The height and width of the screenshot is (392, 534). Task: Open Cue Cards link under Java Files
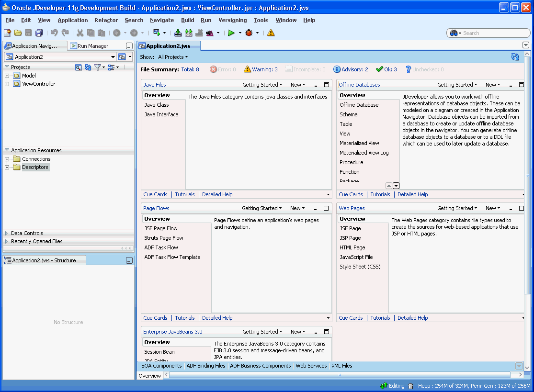(x=155, y=194)
